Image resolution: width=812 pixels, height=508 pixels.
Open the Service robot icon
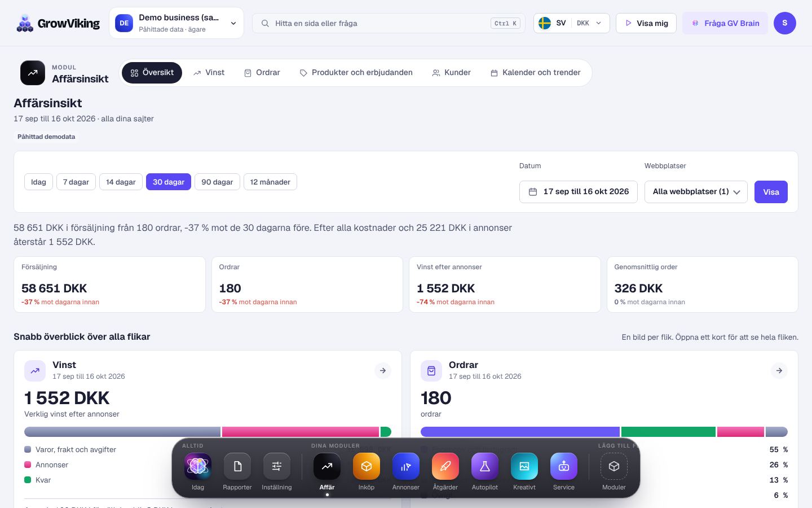tap(564, 466)
